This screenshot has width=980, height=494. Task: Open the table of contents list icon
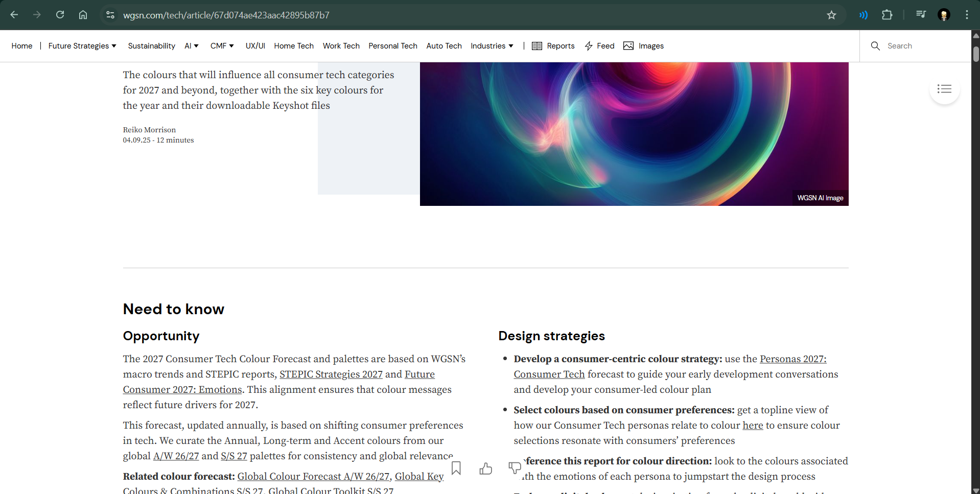[x=944, y=89]
